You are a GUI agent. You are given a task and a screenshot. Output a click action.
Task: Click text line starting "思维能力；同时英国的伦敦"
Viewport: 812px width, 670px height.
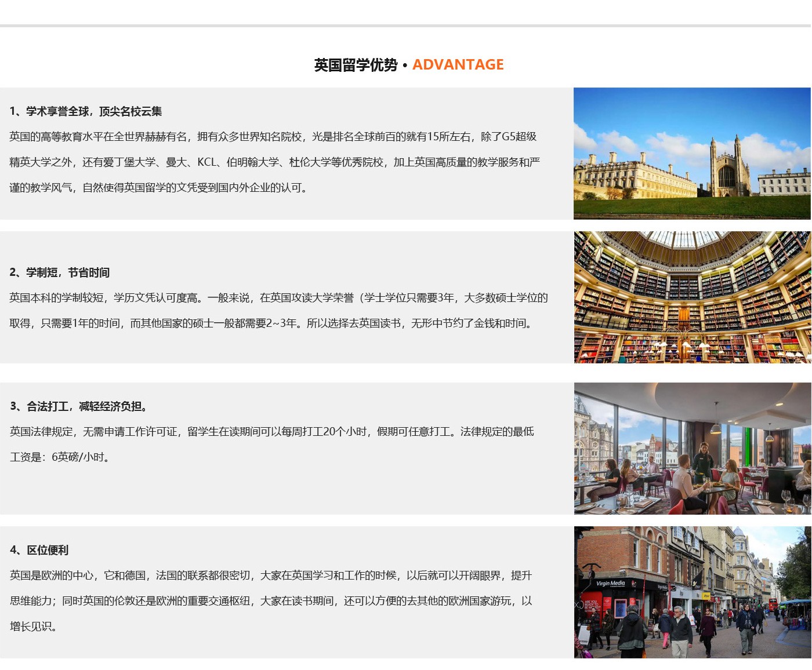[x=271, y=601]
